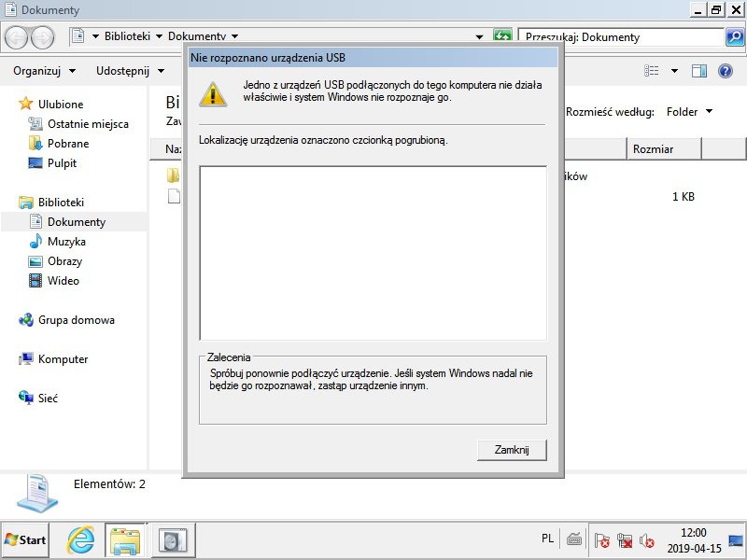The height and width of the screenshot is (560, 747).
Task: Open the Windows Explorer taskbar icon
Action: 125,540
